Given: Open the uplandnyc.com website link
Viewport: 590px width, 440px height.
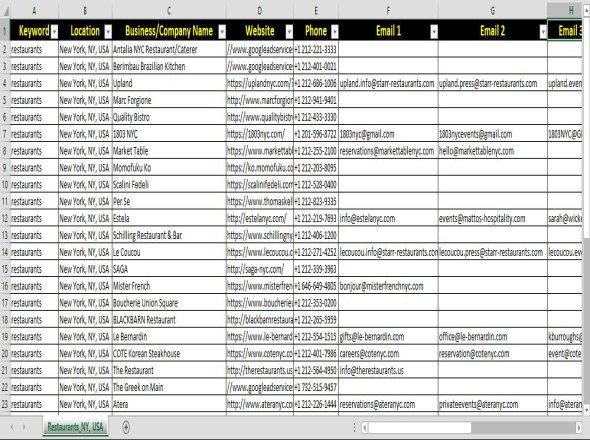Looking at the screenshot, I should [260, 84].
